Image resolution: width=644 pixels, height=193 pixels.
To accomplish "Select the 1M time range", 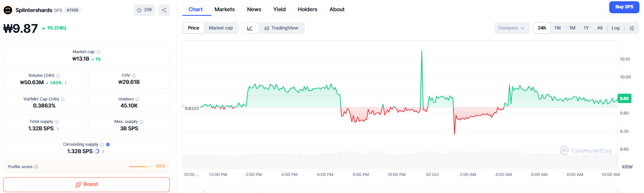I will 572,28.
